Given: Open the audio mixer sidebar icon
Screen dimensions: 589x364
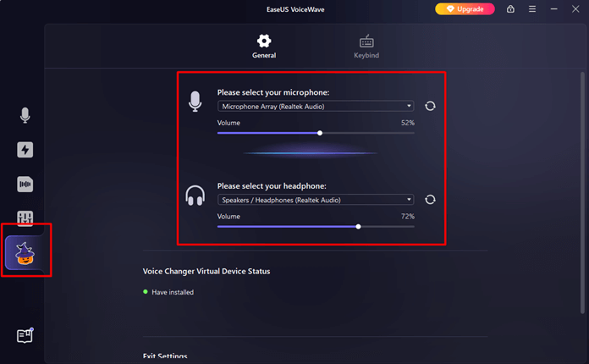Looking at the screenshot, I should point(25,218).
